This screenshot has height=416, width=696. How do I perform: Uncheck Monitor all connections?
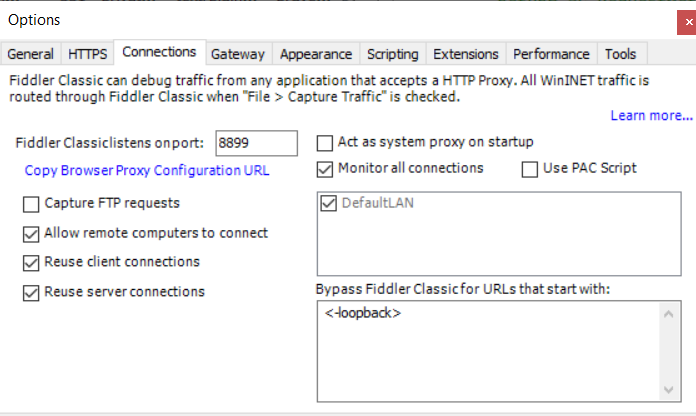click(325, 168)
